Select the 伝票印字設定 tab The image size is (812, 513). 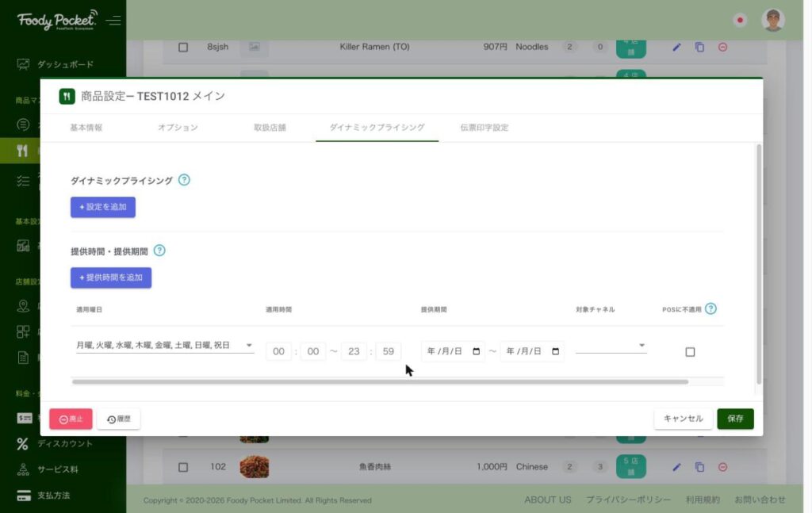click(x=485, y=128)
